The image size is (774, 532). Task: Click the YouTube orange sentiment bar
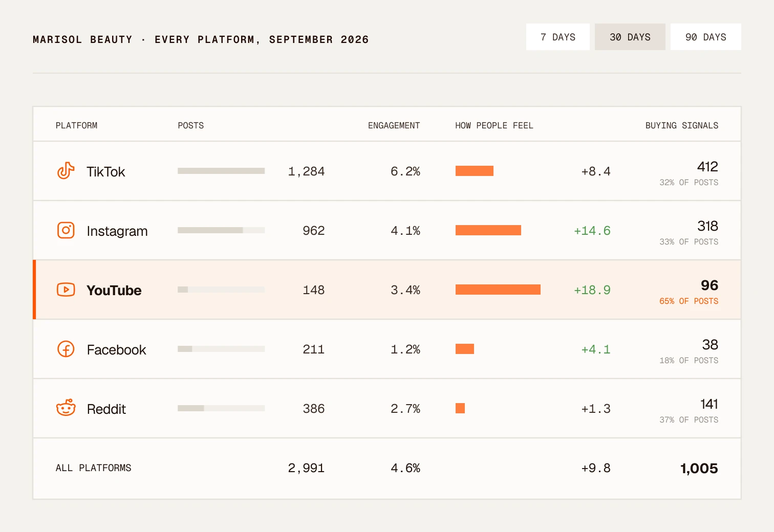(x=498, y=290)
